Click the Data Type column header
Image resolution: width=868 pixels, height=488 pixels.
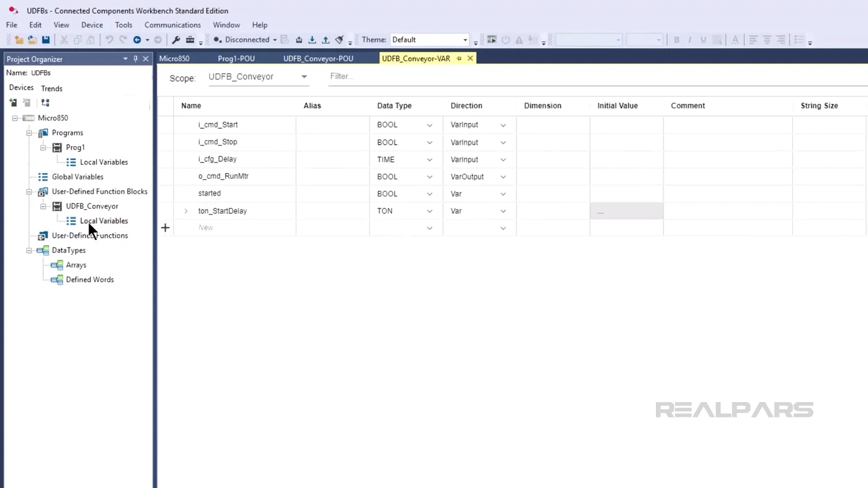(394, 106)
